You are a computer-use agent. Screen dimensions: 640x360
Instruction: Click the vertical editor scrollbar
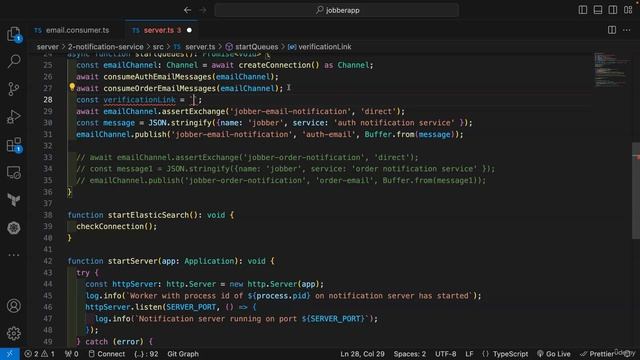(x=636, y=190)
